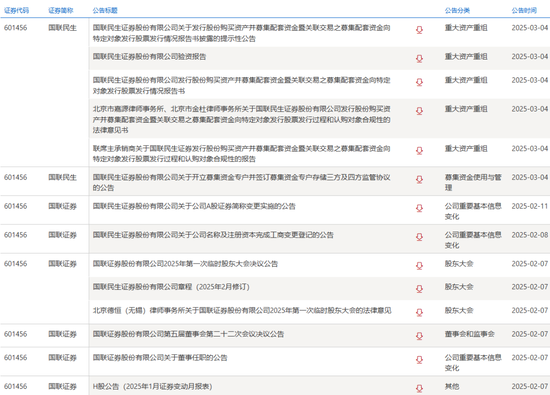Click the 公告时间 column header
Viewport: 550px width, 395px height.
click(x=524, y=10)
